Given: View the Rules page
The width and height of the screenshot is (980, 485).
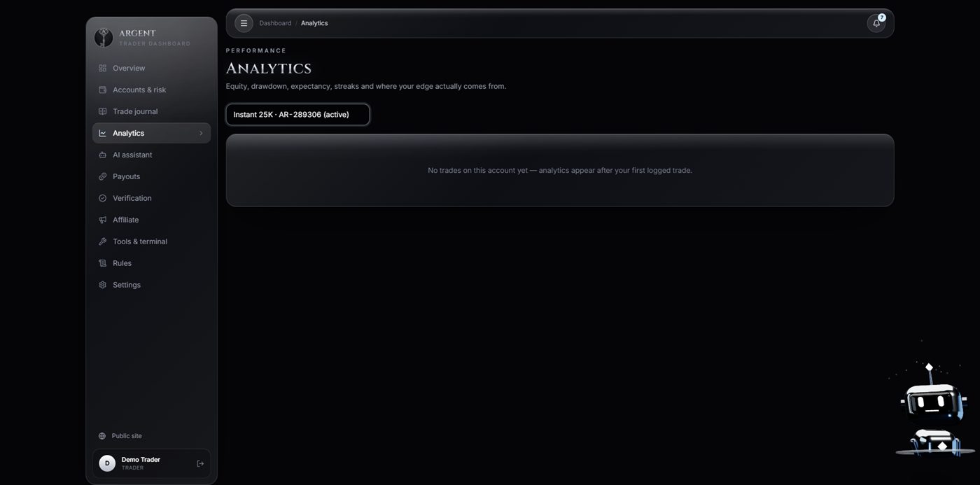Looking at the screenshot, I should pos(151,263).
